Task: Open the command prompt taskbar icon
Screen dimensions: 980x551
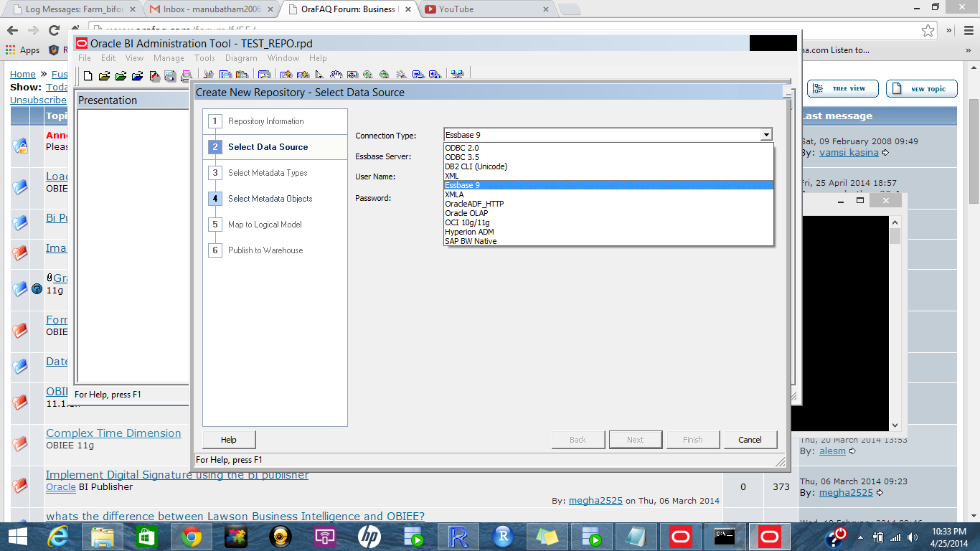Action: (x=725, y=537)
